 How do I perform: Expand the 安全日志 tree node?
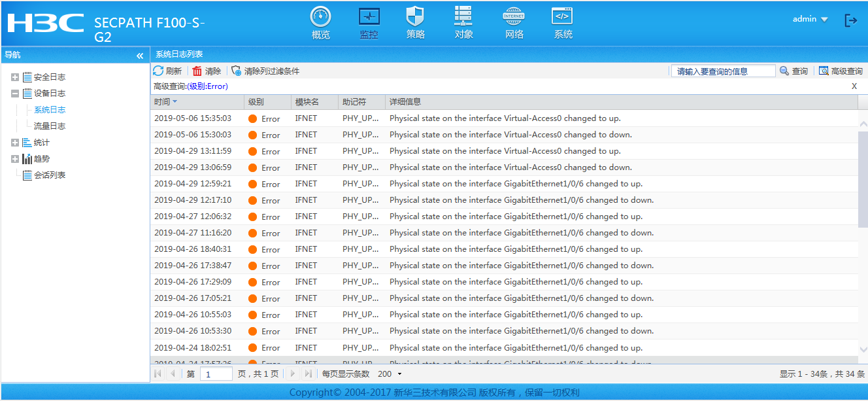coord(15,77)
